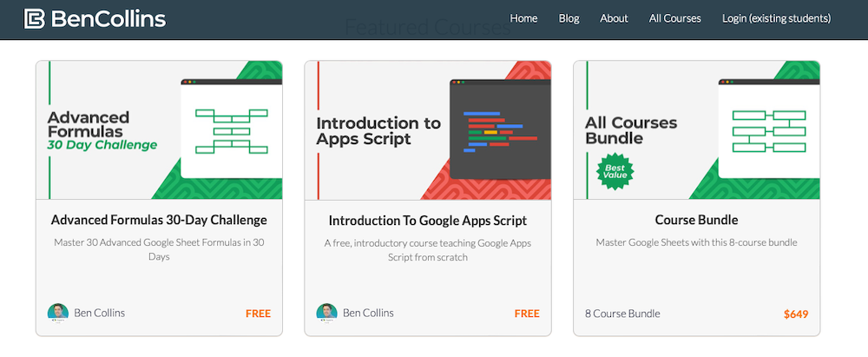Open Advanced Formulas 30 Day Challenge thumbnail

pyautogui.click(x=159, y=129)
